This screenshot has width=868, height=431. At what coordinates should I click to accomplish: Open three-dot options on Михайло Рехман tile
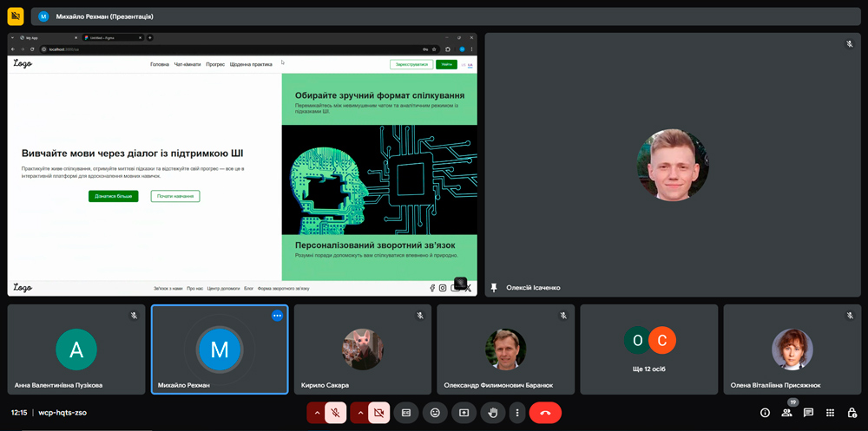click(277, 316)
